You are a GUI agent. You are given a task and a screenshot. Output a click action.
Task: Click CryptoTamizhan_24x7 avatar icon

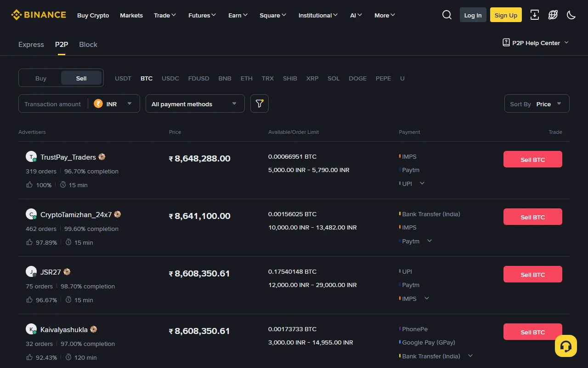point(31,214)
